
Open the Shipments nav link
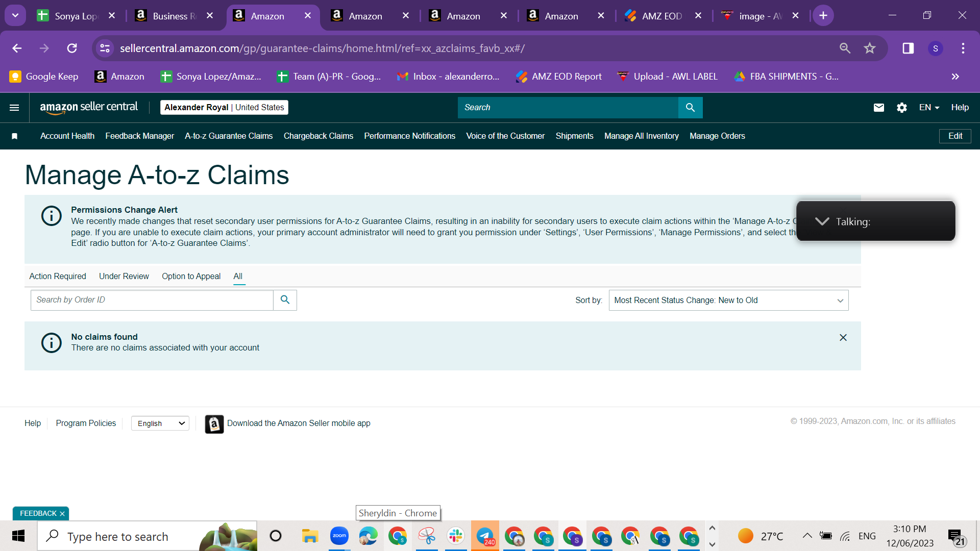(575, 136)
